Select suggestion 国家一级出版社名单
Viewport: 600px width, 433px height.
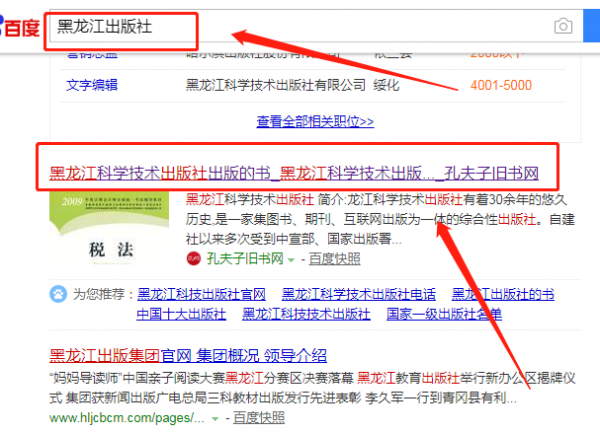[x=444, y=313]
